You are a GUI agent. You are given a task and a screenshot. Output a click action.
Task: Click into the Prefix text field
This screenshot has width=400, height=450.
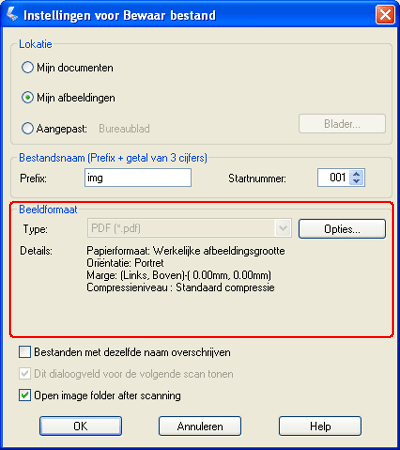click(138, 178)
